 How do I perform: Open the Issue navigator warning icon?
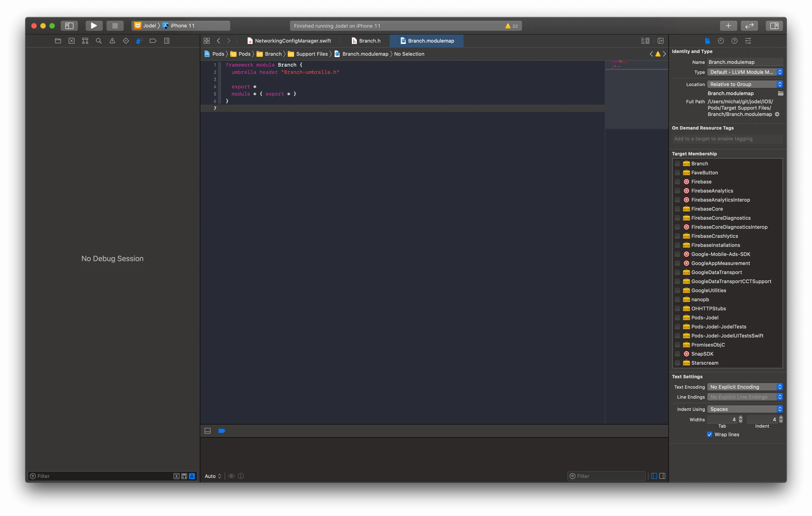[x=112, y=41]
